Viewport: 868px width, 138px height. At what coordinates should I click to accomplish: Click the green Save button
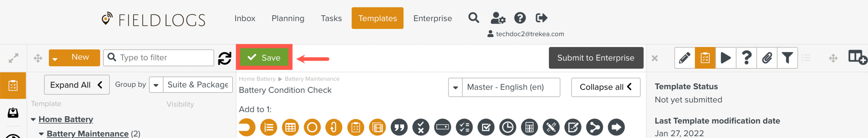[264, 57]
